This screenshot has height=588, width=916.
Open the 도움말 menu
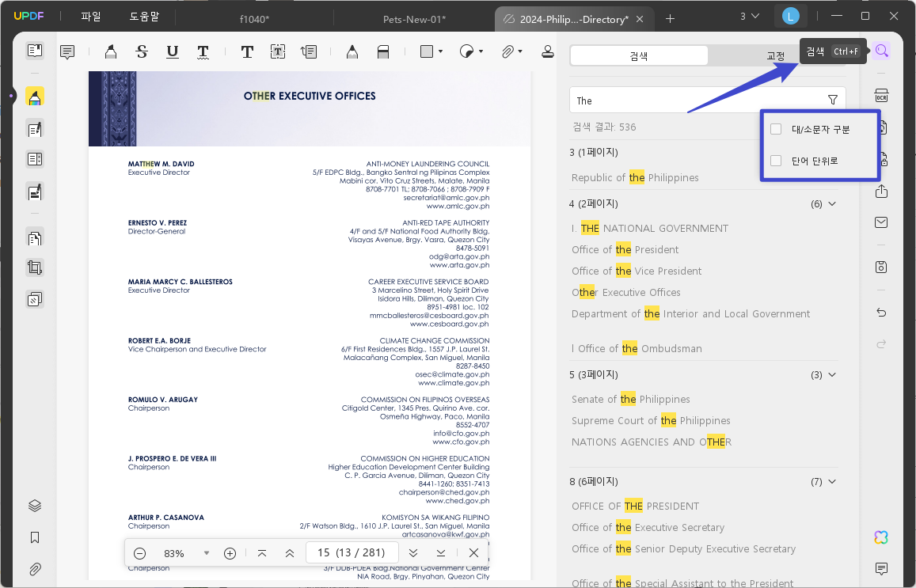(144, 17)
